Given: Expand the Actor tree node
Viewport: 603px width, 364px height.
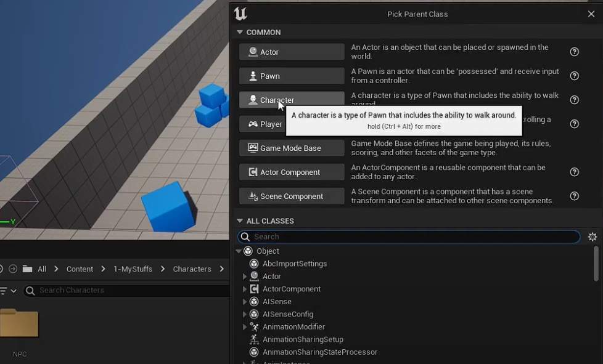Looking at the screenshot, I should (x=245, y=277).
